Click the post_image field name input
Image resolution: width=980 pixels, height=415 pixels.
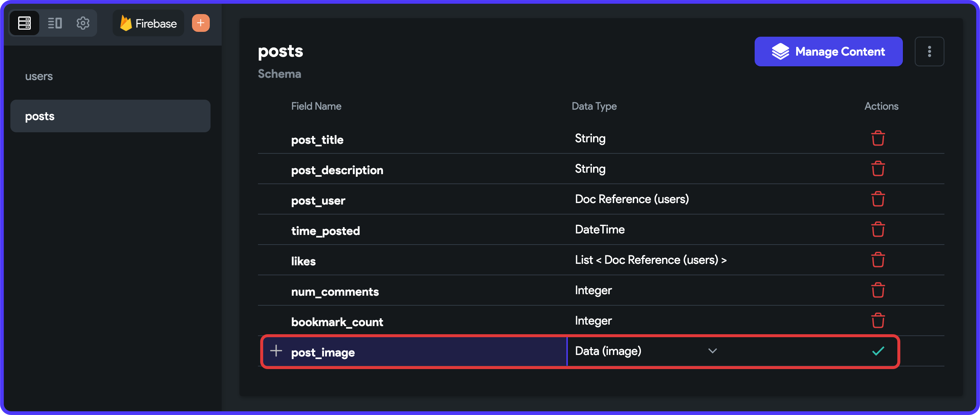(418, 352)
